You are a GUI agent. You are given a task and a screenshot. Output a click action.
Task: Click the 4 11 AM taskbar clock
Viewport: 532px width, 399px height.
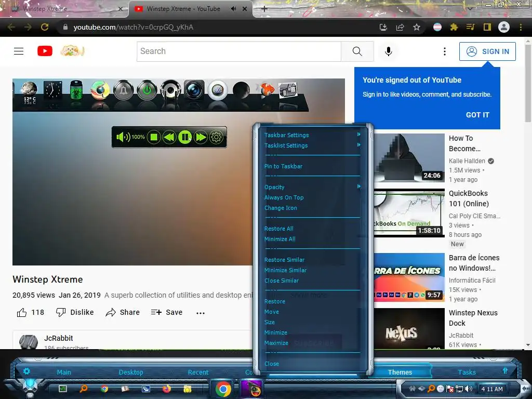pyautogui.click(x=492, y=389)
